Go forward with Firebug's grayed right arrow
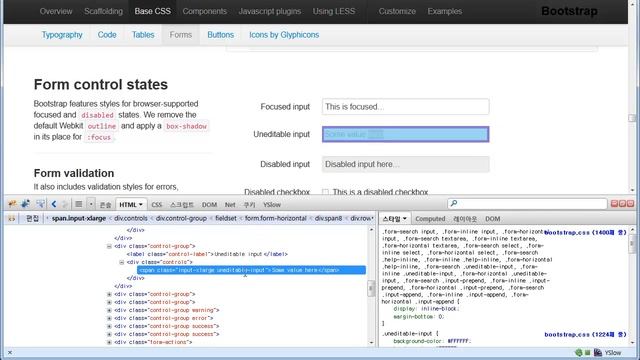Viewport: 640px width, 360px height. (x=64, y=204)
